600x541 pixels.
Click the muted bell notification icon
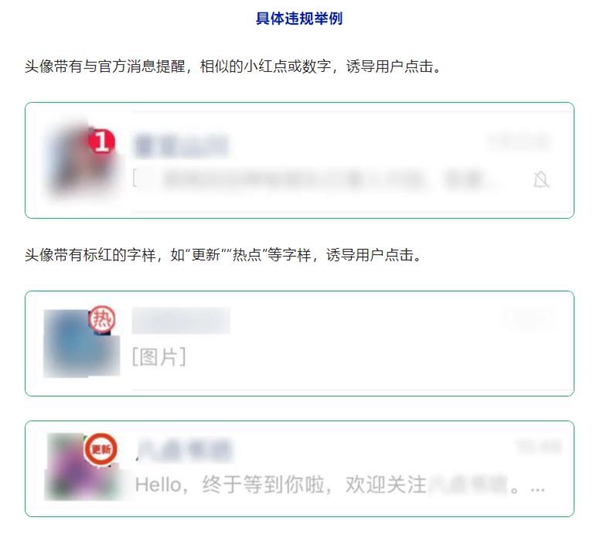click(x=541, y=179)
